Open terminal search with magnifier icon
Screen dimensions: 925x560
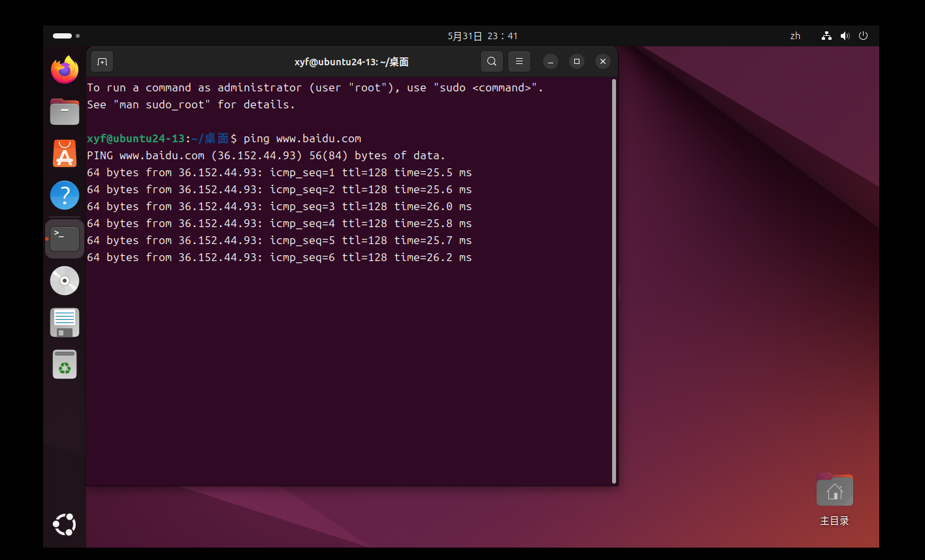point(492,61)
